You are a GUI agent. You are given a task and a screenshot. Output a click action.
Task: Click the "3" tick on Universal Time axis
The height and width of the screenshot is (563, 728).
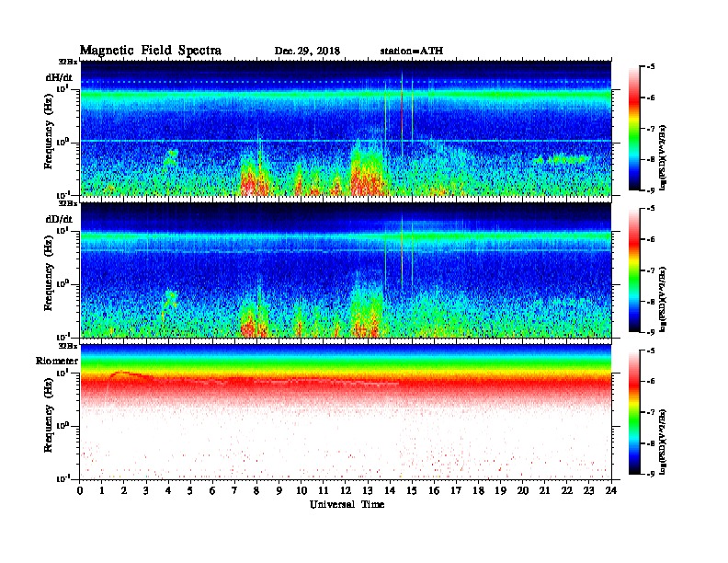tap(146, 491)
